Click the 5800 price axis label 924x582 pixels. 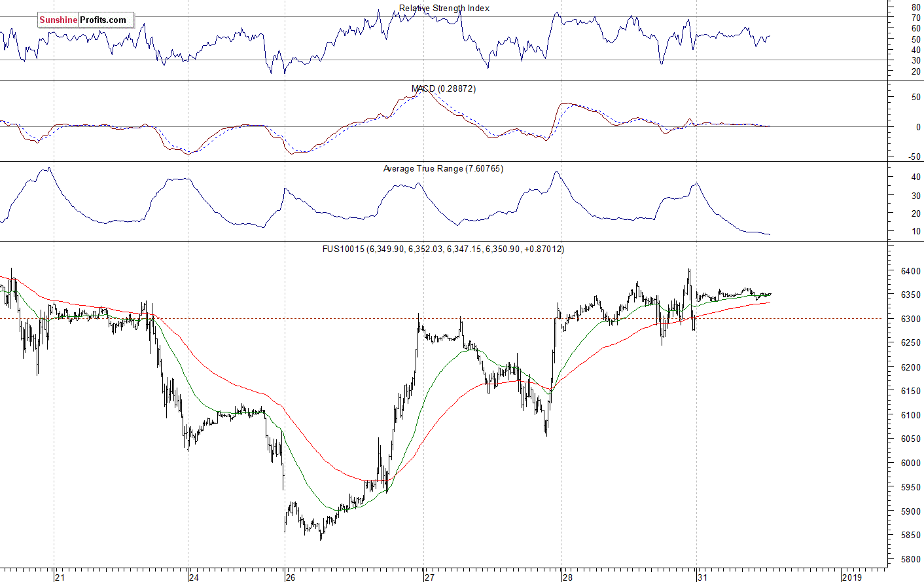point(911,560)
